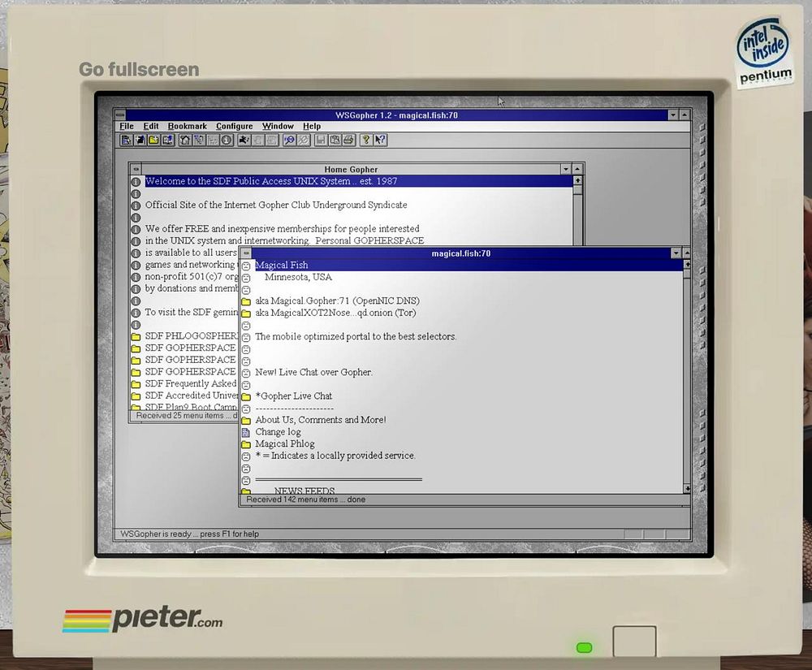Open the Help menu
The width and height of the screenshot is (812, 670).
pos(311,127)
